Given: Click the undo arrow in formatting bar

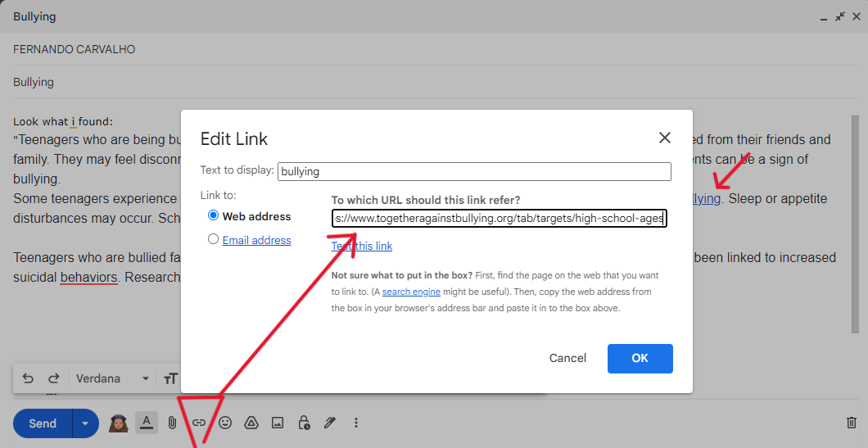Looking at the screenshot, I should tap(28, 378).
